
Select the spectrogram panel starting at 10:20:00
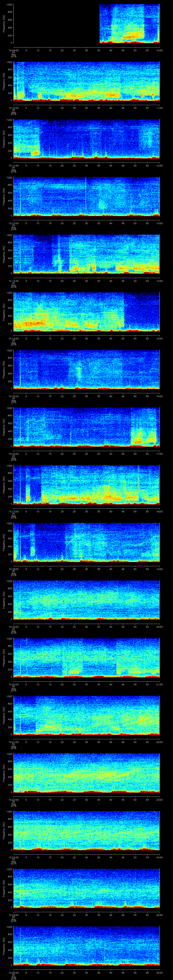[87, 657]
